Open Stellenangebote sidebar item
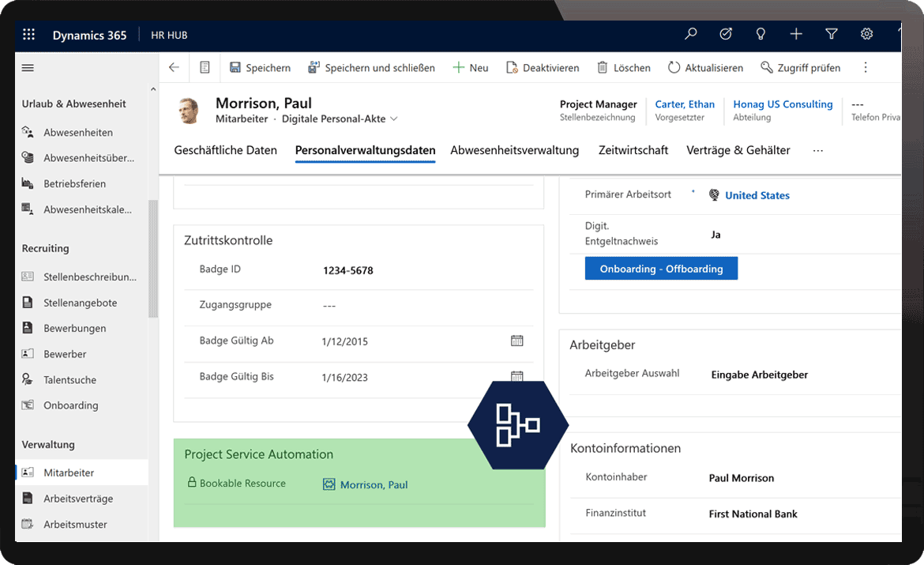 (81, 303)
